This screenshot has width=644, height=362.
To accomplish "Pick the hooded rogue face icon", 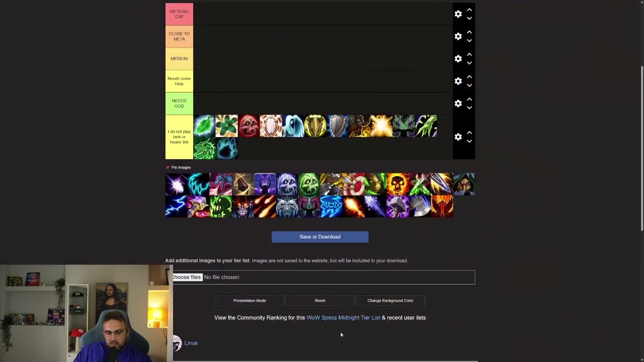I will (464, 184).
